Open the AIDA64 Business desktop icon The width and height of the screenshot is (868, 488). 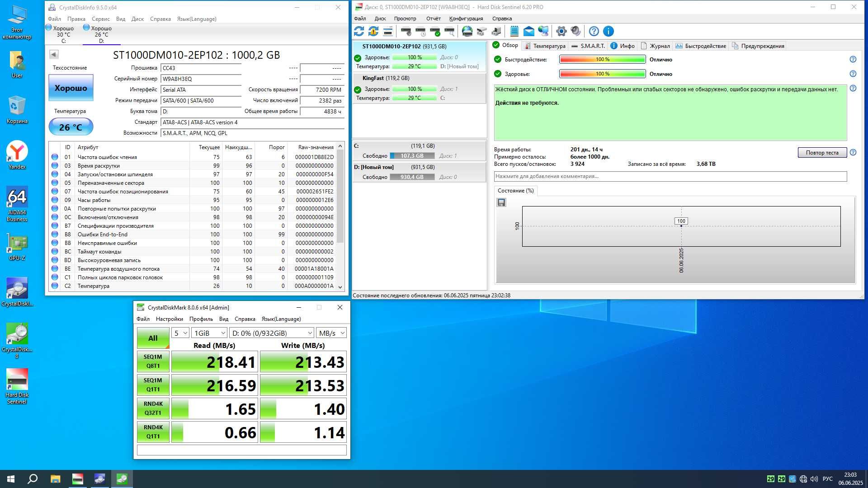coord(17,204)
